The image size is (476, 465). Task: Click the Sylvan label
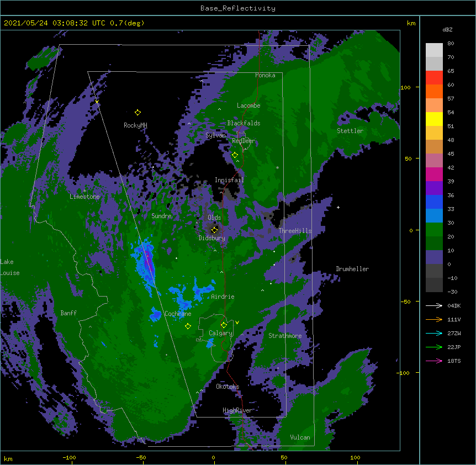(215, 135)
